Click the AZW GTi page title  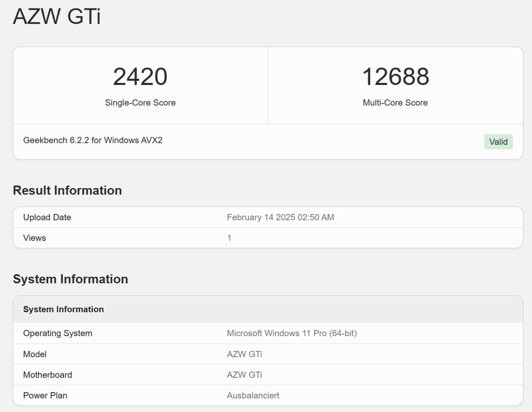coord(57,17)
